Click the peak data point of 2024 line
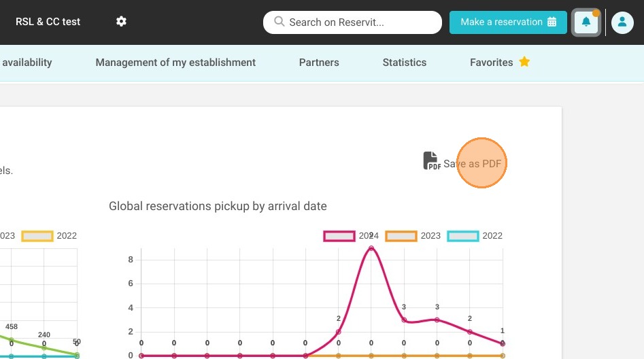644x359 pixels. (x=371, y=248)
